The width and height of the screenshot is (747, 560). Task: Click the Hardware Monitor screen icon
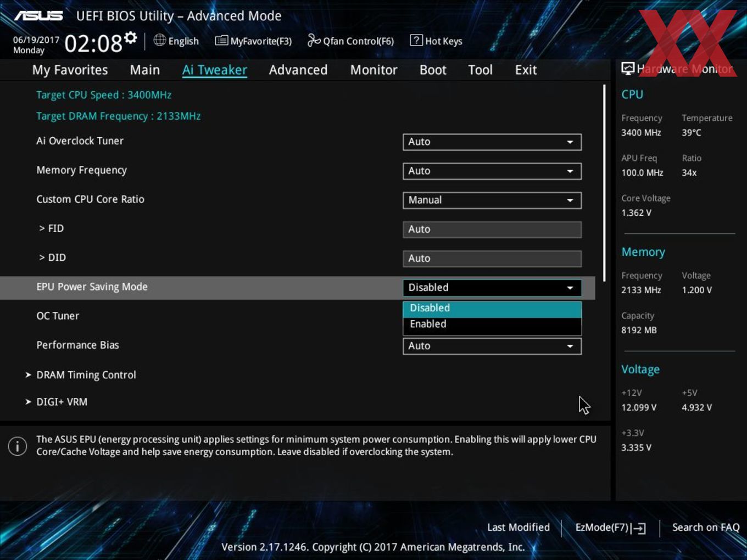tap(628, 68)
